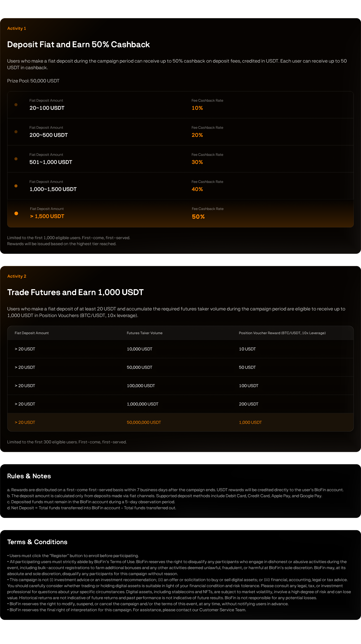Select the highlighted 50,000,000 USDT volume row
361x644 pixels.
pos(180,422)
